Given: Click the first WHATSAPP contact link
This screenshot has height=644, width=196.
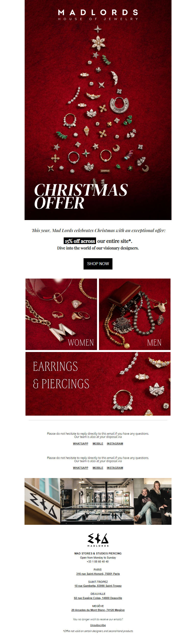Looking at the screenshot, I should 81,444.
